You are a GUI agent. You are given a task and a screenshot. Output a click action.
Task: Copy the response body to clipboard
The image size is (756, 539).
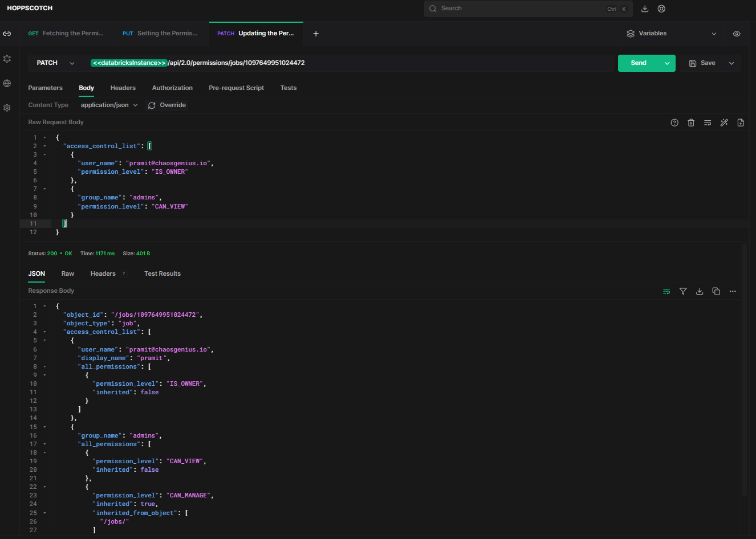[716, 291]
